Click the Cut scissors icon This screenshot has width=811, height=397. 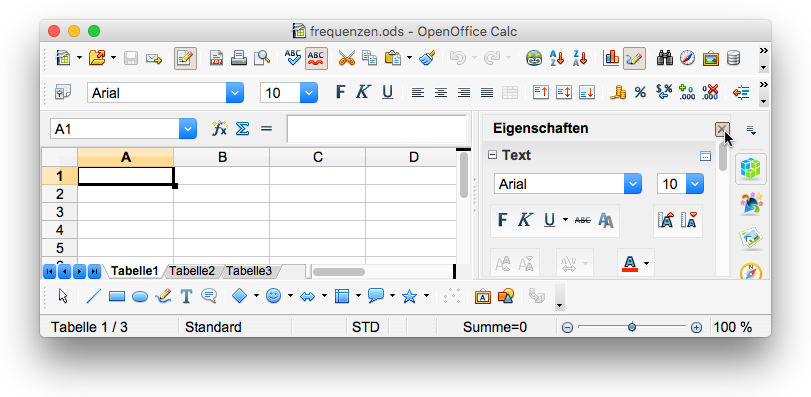click(347, 58)
